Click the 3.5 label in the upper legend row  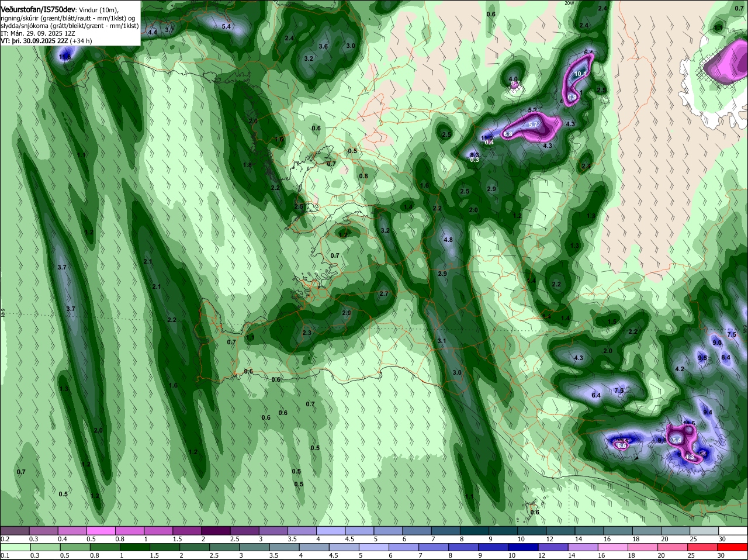pos(292,539)
